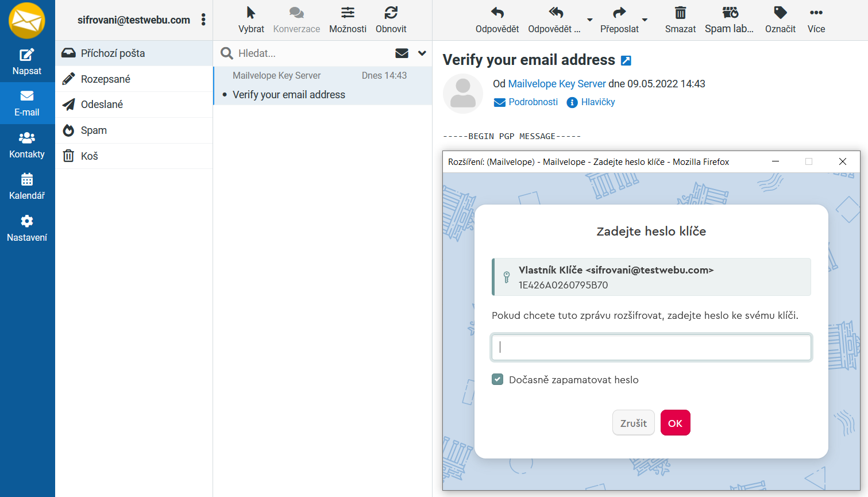Click the Spam lab... button
The image size is (868, 497).
(x=730, y=20)
